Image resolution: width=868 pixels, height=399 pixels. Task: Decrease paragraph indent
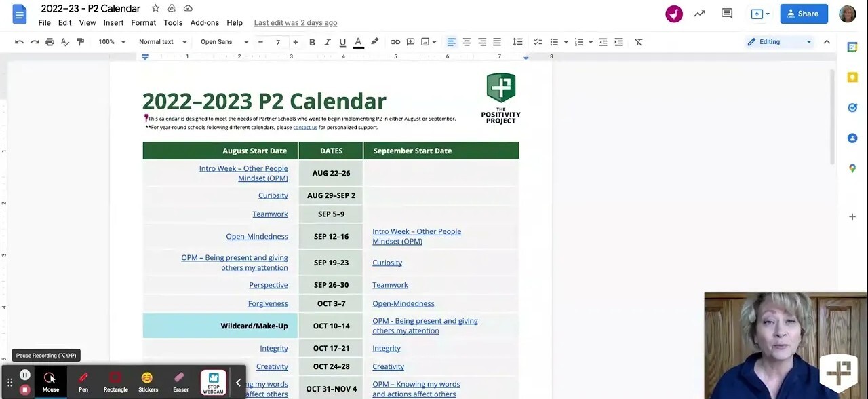[603, 42]
